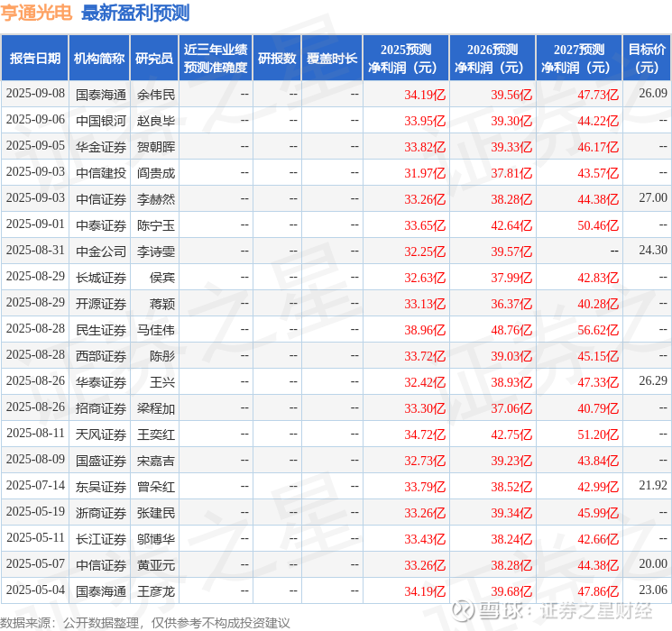This screenshot has height=631, width=672.
Task: Click the 机构简称 column header
Action: (99, 59)
